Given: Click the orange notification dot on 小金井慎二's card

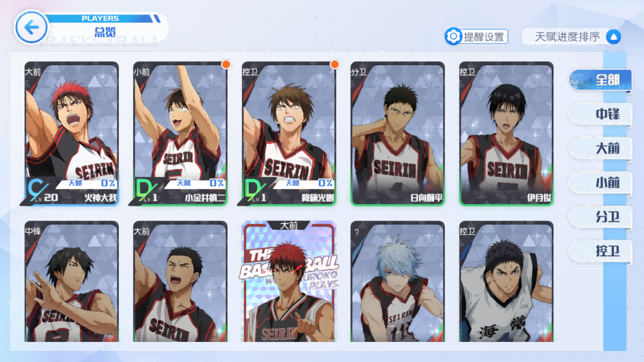Looking at the screenshot, I should click(226, 64).
